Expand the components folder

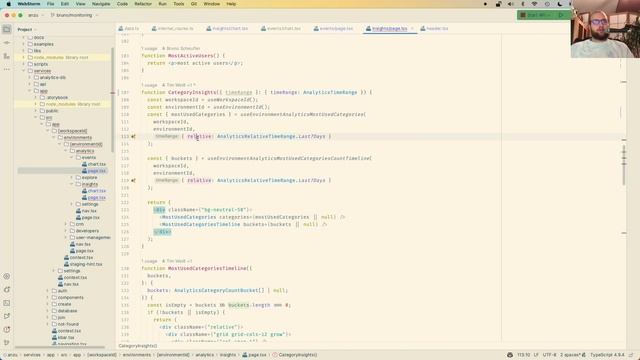pyautogui.click(x=48, y=297)
